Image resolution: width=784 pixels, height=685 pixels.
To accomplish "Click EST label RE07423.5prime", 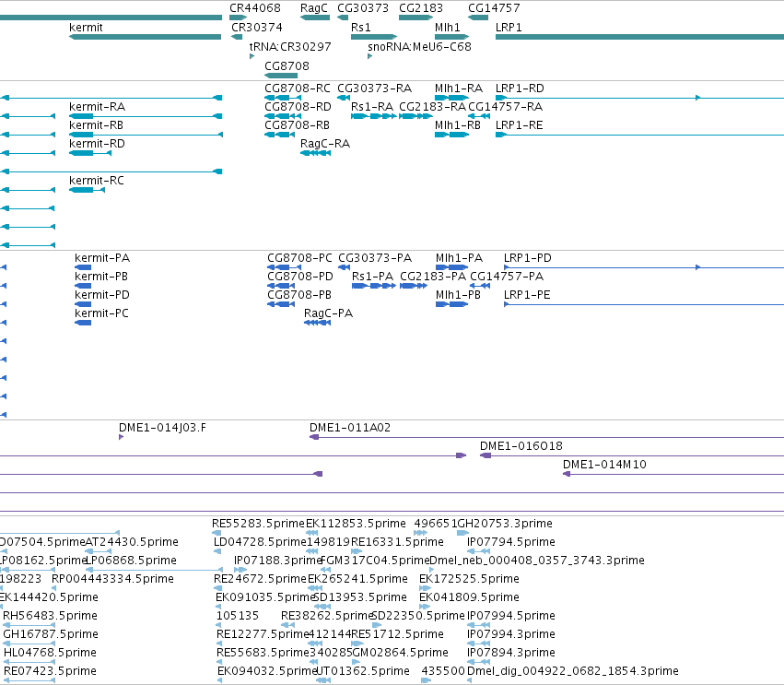I will (x=50, y=671).
